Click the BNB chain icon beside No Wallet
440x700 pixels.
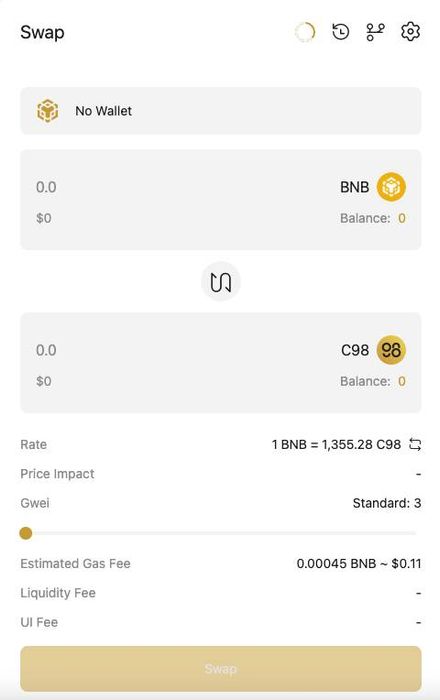coord(47,111)
